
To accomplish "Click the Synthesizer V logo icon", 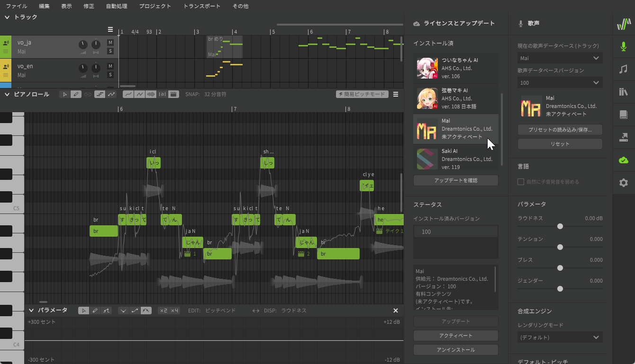I will click(624, 24).
